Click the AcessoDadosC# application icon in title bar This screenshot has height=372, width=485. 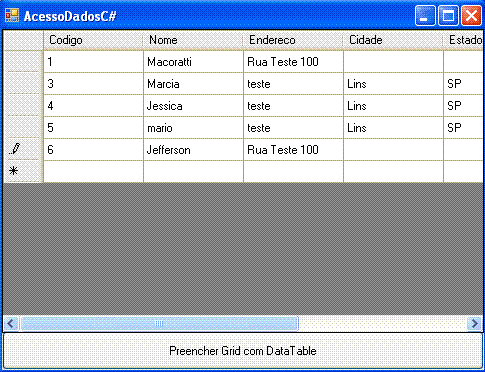[12, 15]
